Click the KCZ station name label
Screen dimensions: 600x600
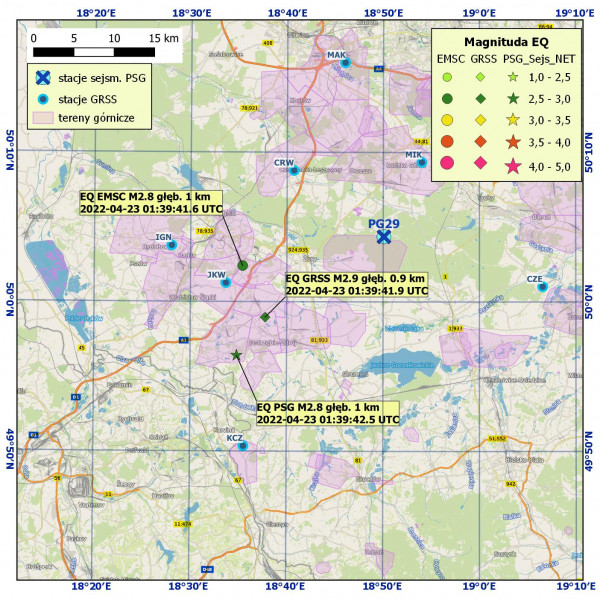(235, 438)
